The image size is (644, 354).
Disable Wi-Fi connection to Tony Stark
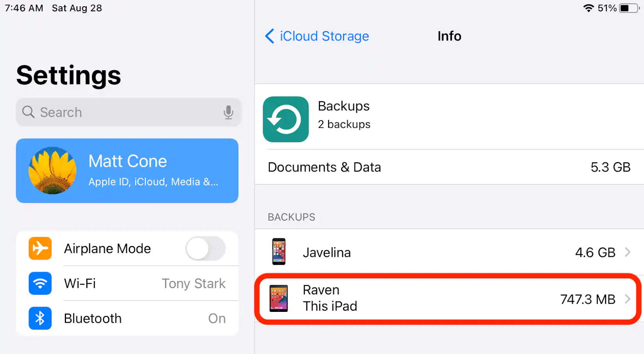pyautogui.click(x=194, y=283)
